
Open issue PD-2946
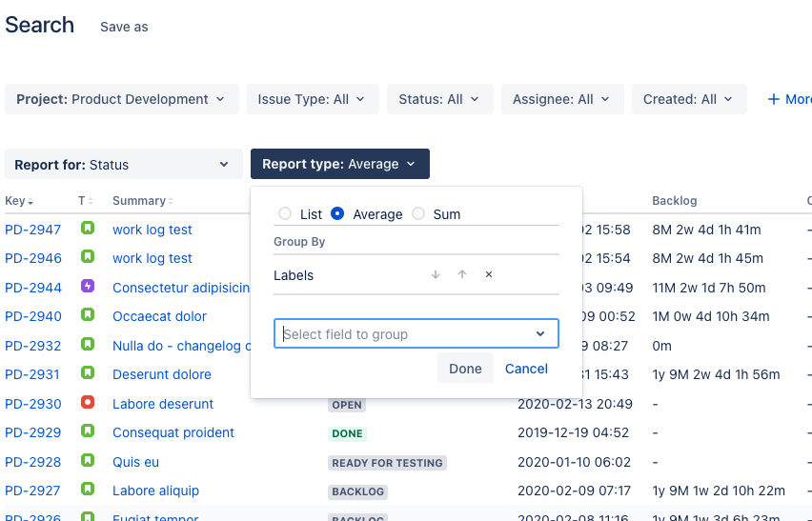[33, 258]
